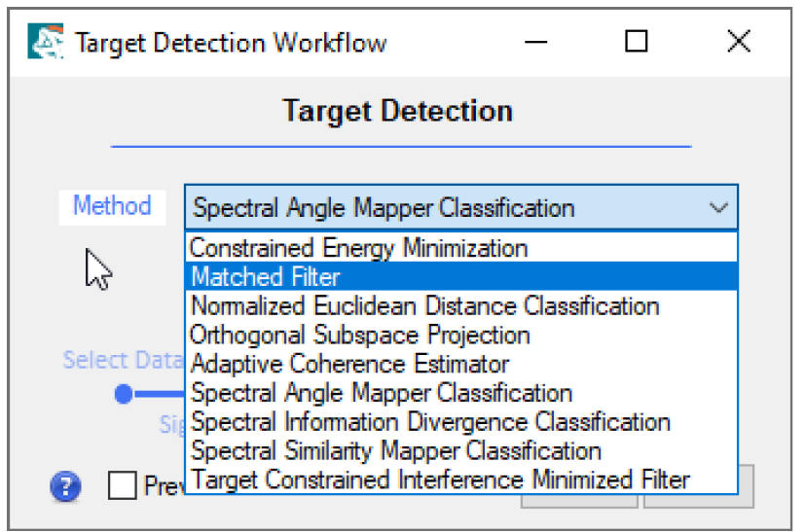Choose Spectral Angle Mapper Classification in list
This screenshot has width=806, height=532.
(382, 393)
